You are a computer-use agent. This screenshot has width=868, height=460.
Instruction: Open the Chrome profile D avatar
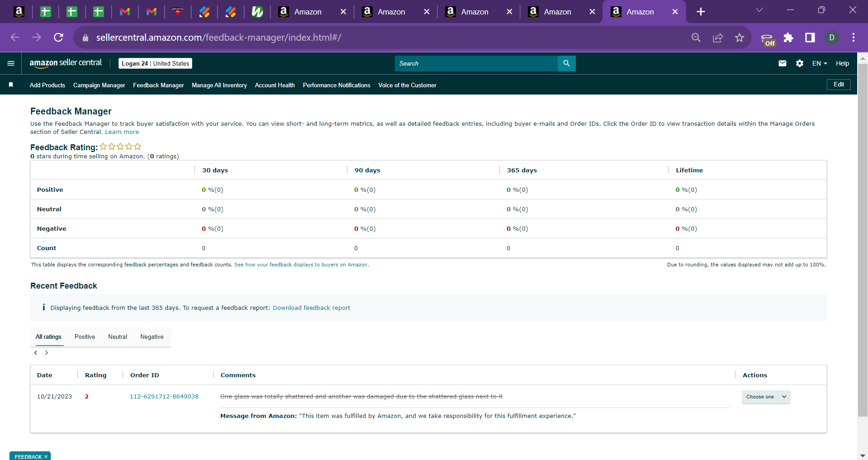click(x=832, y=38)
